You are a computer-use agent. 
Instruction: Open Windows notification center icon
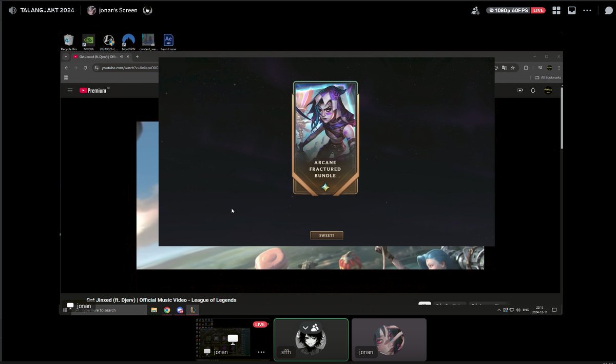pyautogui.click(x=554, y=310)
